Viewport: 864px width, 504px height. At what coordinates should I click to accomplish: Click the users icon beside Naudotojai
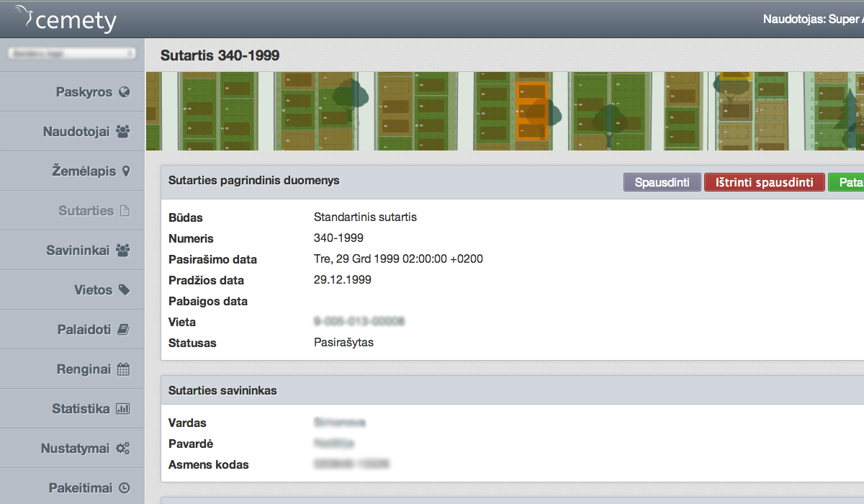[123, 132]
